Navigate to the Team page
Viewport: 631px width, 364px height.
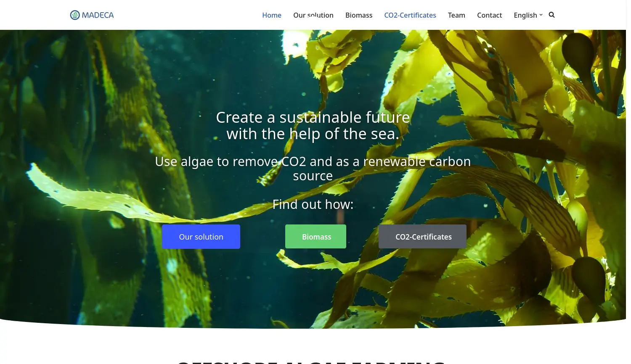456,15
